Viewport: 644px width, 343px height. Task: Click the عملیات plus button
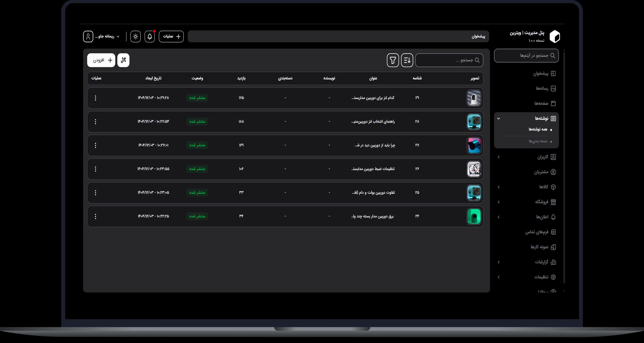(171, 36)
